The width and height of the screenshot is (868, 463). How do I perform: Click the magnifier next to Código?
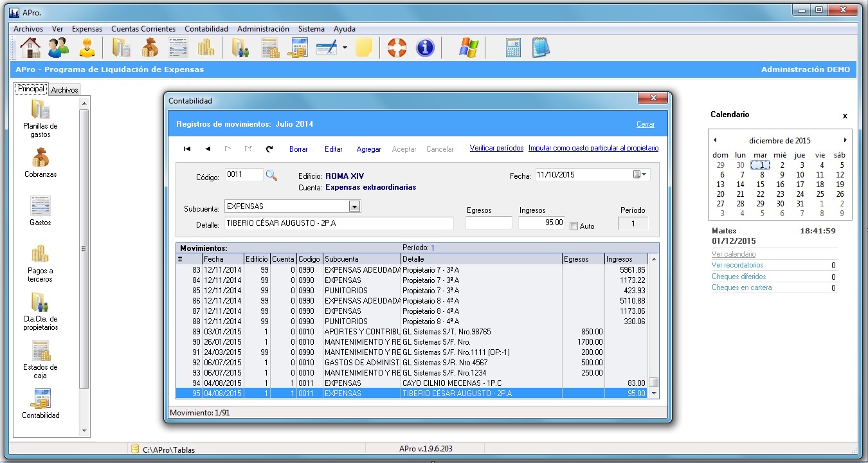(x=271, y=175)
